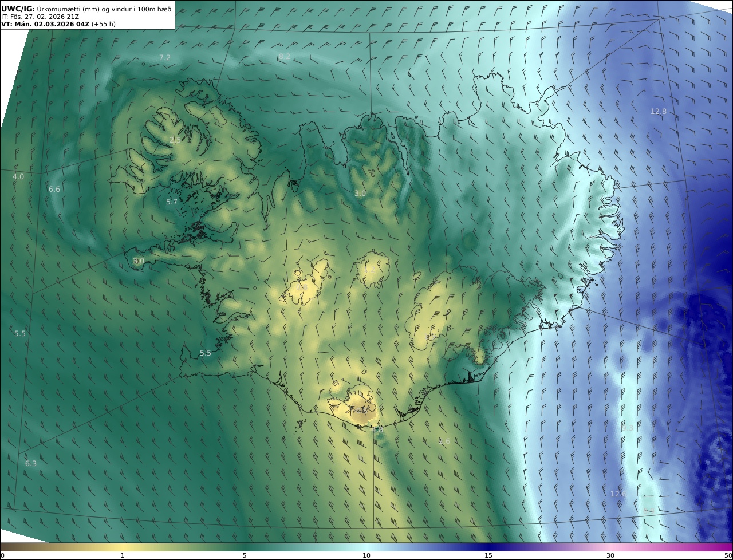The height and width of the screenshot is (560, 733).
Task: Click the 5.5 value on Reykjanes peninsula
Action: [x=206, y=353]
